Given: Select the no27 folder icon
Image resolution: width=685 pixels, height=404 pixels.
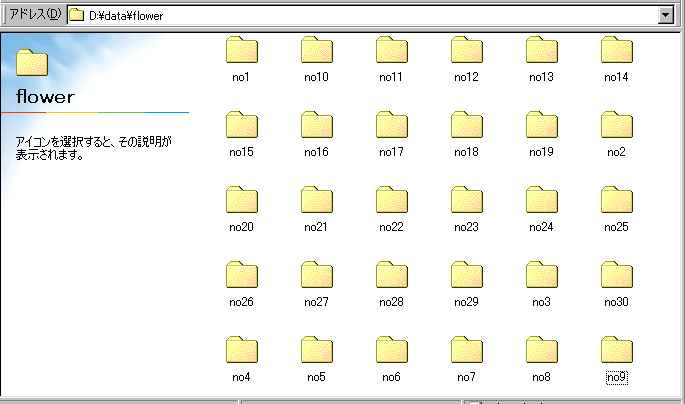Looking at the screenshot, I should pos(317,275).
